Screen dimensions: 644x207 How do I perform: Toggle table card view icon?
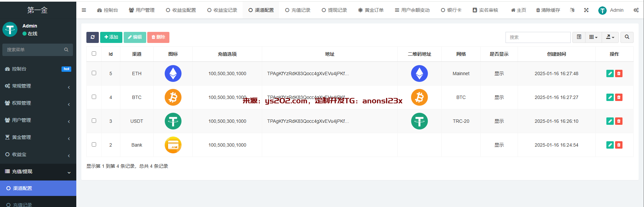click(579, 37)
